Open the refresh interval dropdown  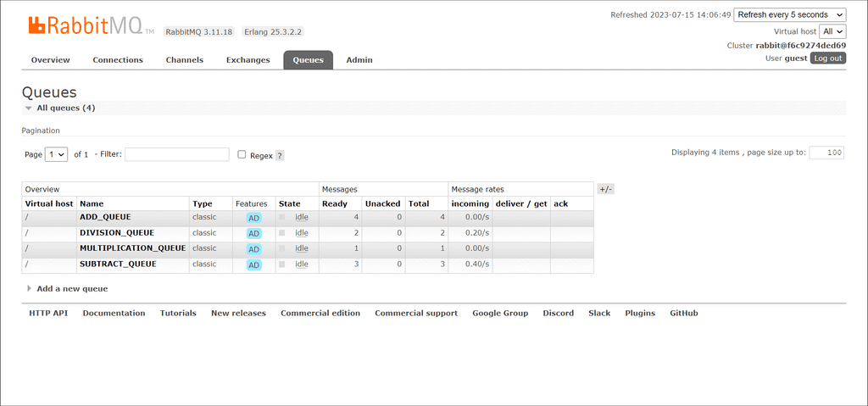click(789, 15)
